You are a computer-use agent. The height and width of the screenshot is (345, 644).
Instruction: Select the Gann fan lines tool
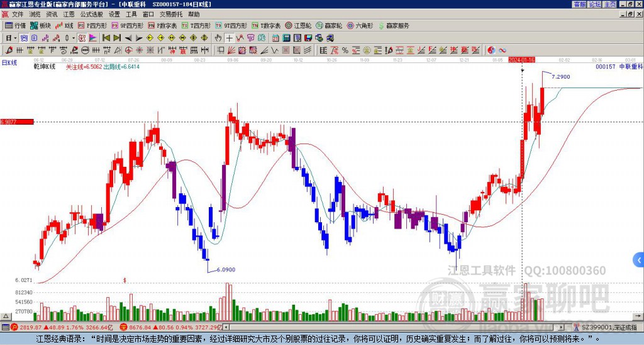click(x=231, y=50)
